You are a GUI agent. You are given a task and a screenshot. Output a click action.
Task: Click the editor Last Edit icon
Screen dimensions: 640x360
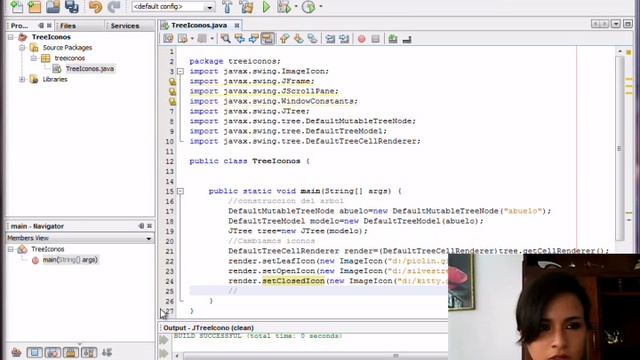168,39
